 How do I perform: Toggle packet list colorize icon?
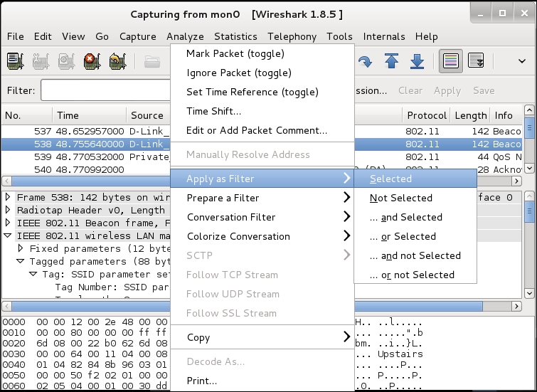[451, 61]
